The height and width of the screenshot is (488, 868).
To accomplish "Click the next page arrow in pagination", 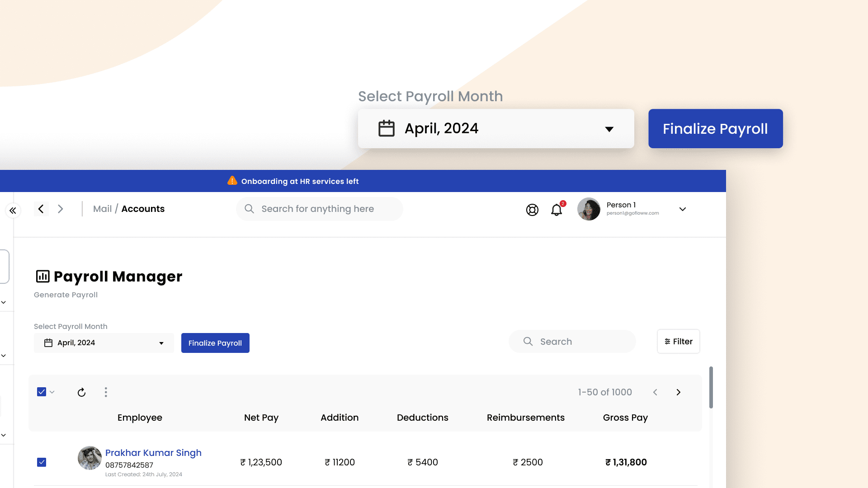I will [x=679, y=391].
